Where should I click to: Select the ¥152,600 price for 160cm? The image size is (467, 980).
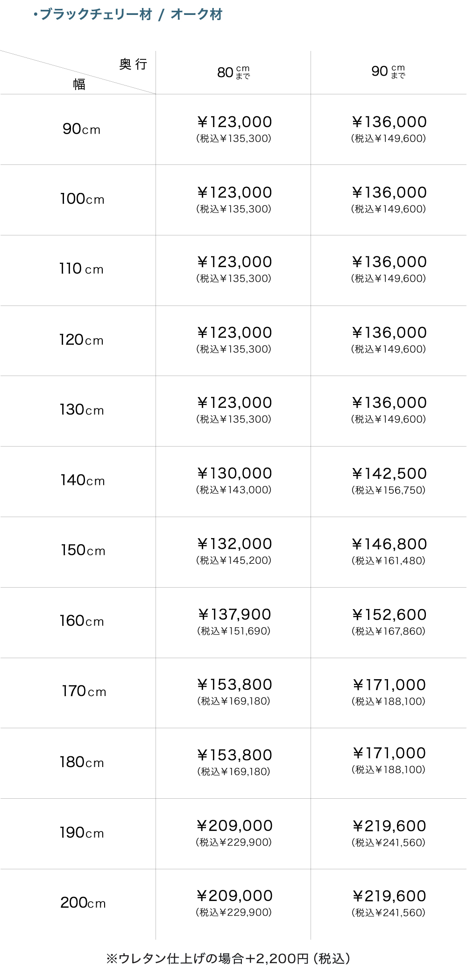389,615
